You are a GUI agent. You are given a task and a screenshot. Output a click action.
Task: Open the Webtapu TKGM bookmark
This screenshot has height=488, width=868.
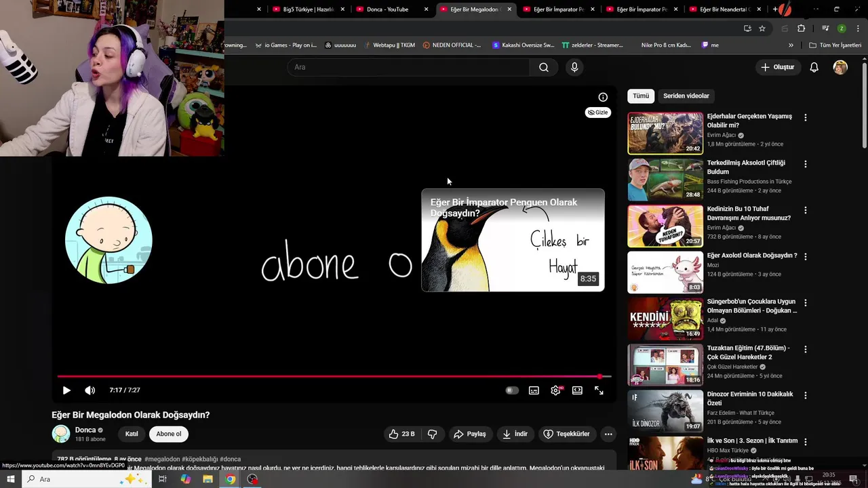click(389, 45)
